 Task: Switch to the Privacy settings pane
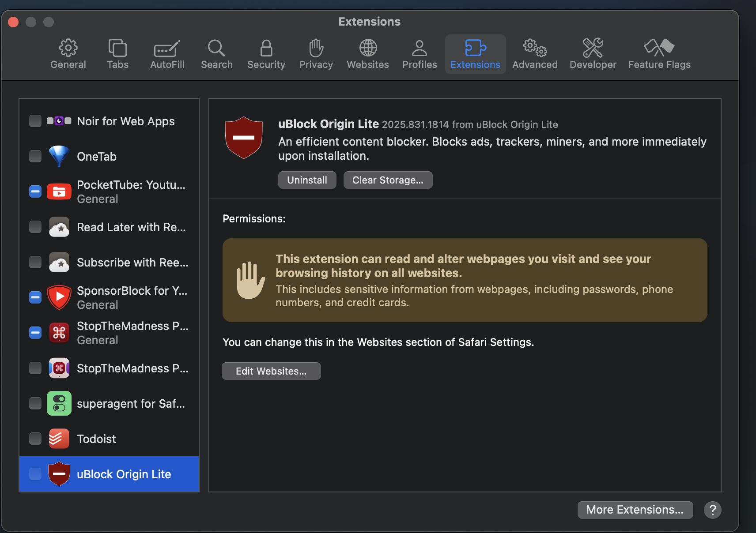coord(316,54)
